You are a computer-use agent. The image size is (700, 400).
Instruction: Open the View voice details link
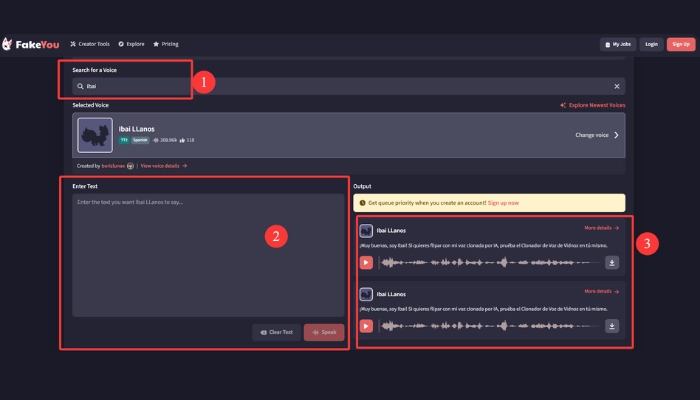164,166
